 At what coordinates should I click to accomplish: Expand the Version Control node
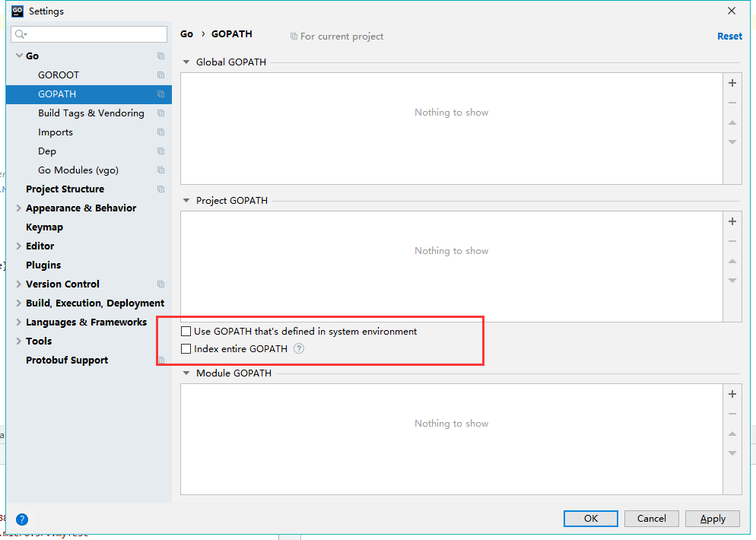pos(19,284)
